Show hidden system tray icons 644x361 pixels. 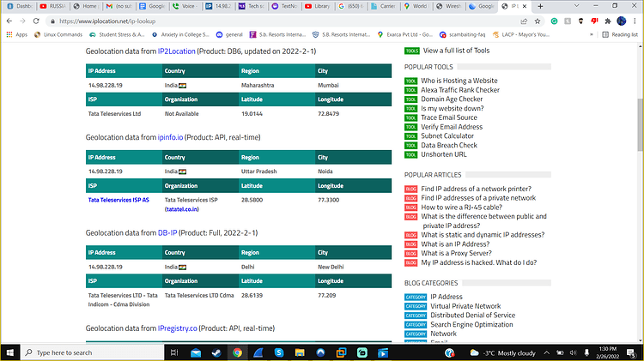point(547,352)
